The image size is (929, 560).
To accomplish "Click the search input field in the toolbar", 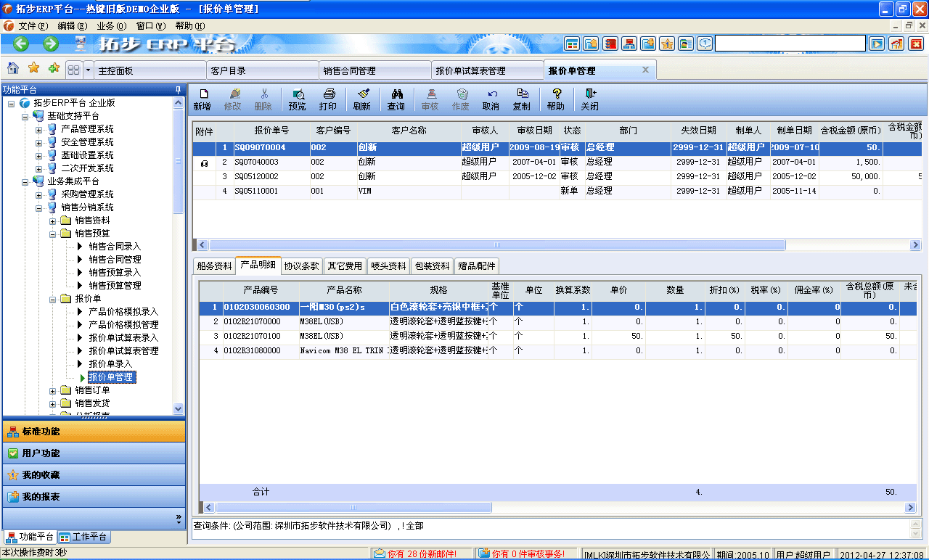I will [x=791, y=43].
